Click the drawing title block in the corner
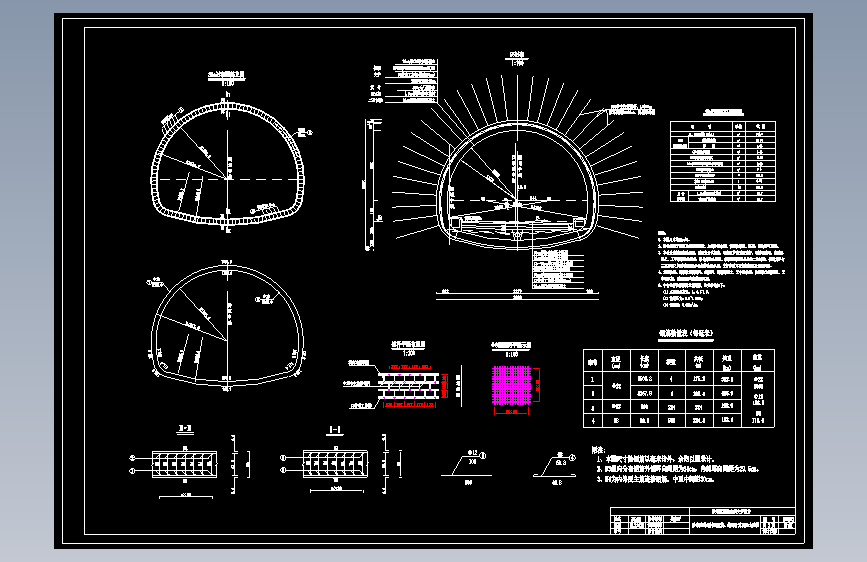The width and height of the screenshot is (867, 562). tap(703, 521)
